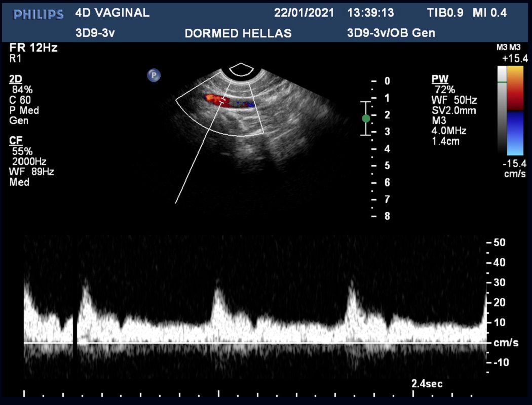Click the 3D9-3v/OB Gen preset text
This screenshot has height=405, width=532.
[x=391, y=33]
